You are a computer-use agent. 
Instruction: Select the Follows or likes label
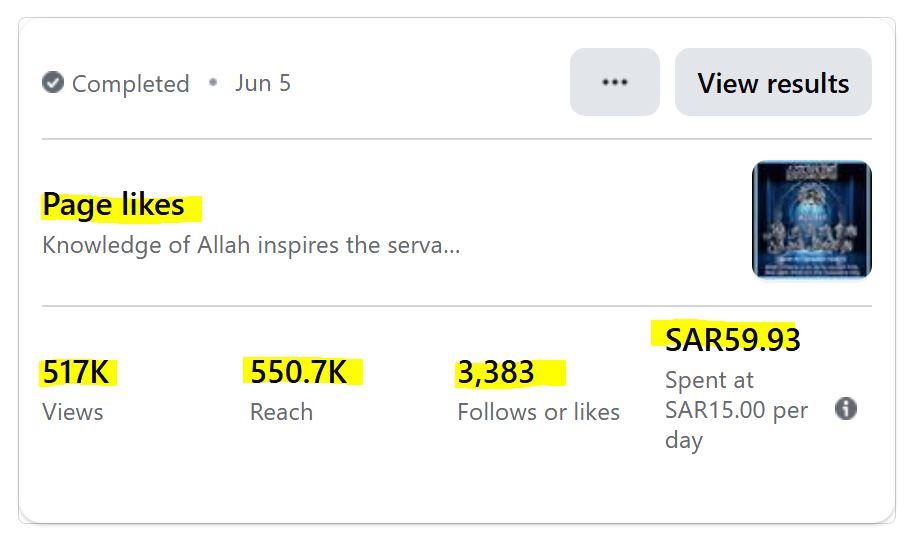point(538,412)
